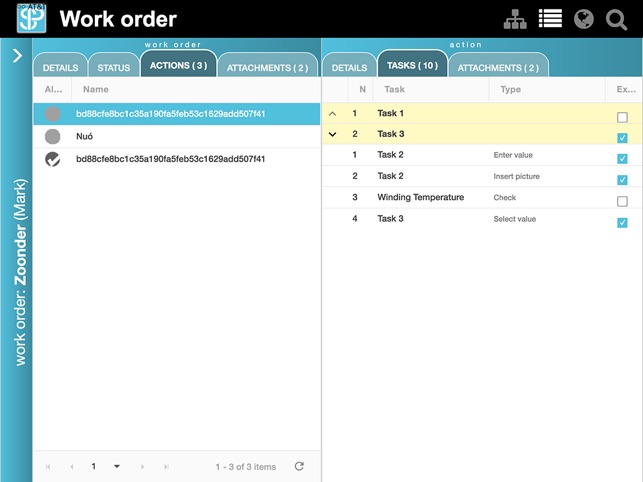Select the Nuó action row
This screenshot has width=643, height=482.
tap(177, 137)
